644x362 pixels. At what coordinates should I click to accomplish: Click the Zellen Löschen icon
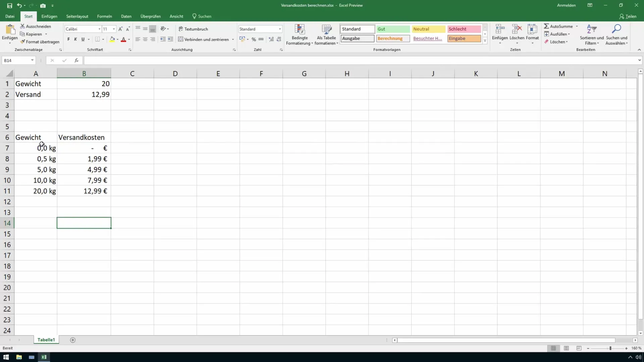tap(517, 29)
